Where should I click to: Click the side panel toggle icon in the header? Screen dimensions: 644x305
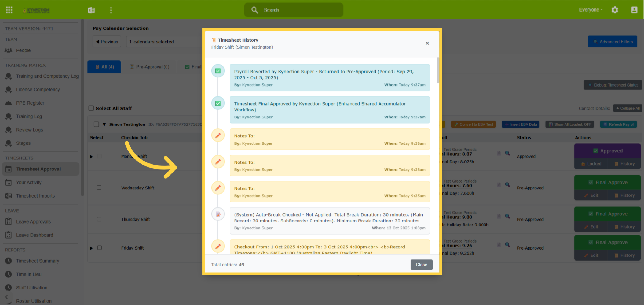[92, 10]
